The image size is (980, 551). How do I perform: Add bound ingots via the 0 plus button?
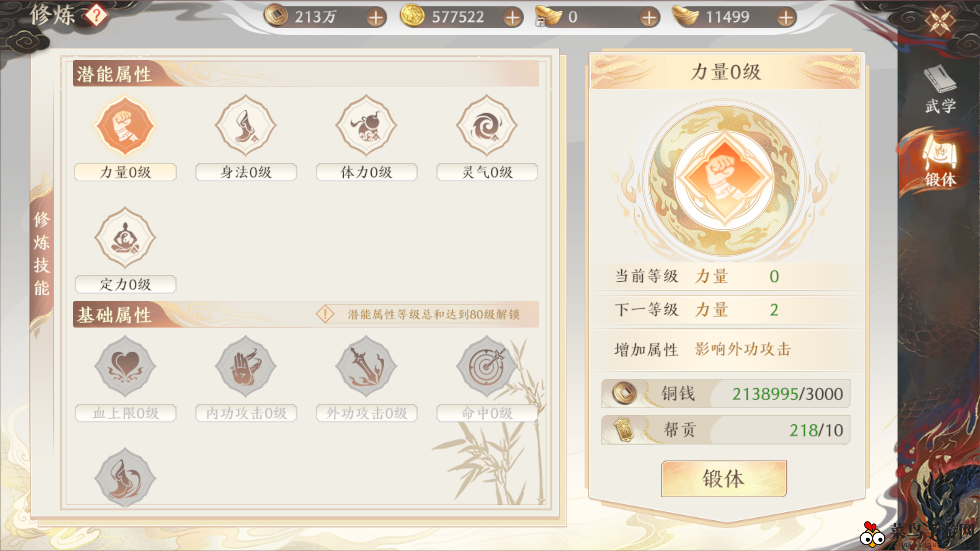tap(649, 18)
